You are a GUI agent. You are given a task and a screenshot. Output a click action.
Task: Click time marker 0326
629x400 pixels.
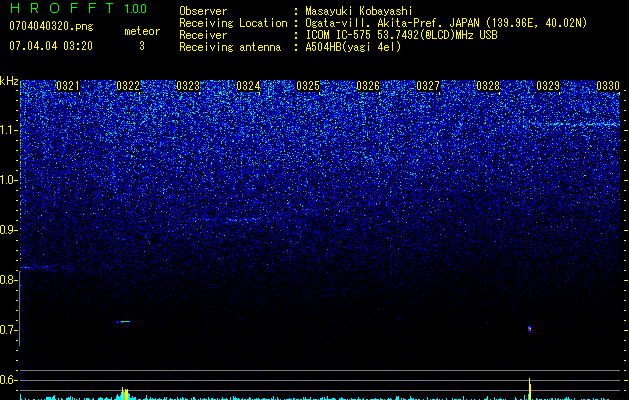368,86
